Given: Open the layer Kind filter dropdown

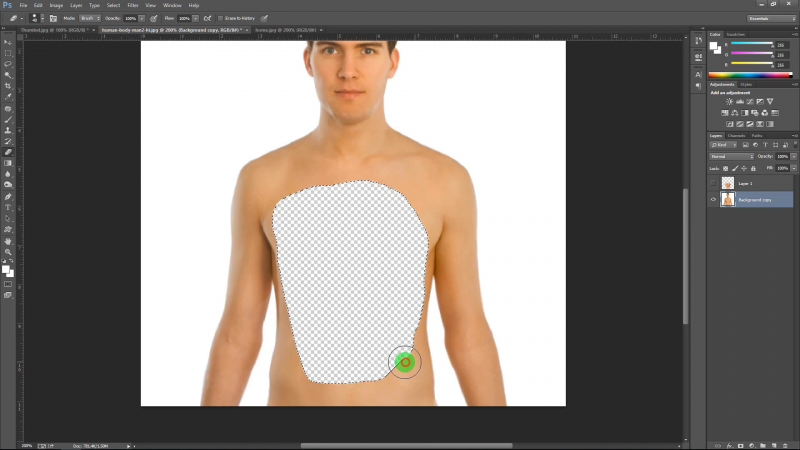Looking at the screenshot, I should tap(723, 145).
